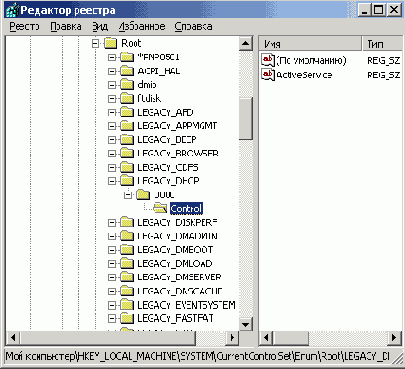Click the status bar registry path

pyautogui.click(x=197, y=357)
